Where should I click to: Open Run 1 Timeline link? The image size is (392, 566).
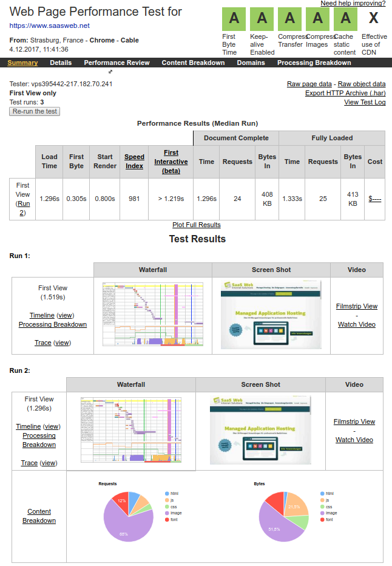pyautogui.click(x=42, y=315)
